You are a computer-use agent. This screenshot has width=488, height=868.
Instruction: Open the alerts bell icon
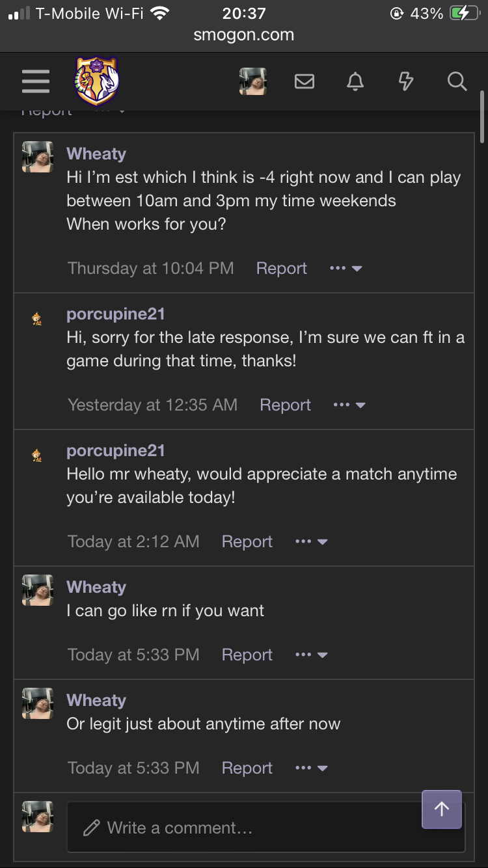coord(355,81)
